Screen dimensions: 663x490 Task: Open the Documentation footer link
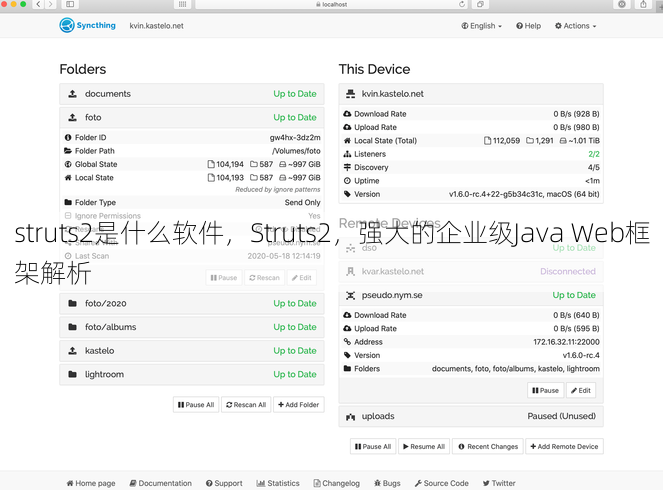click(161, 483)
